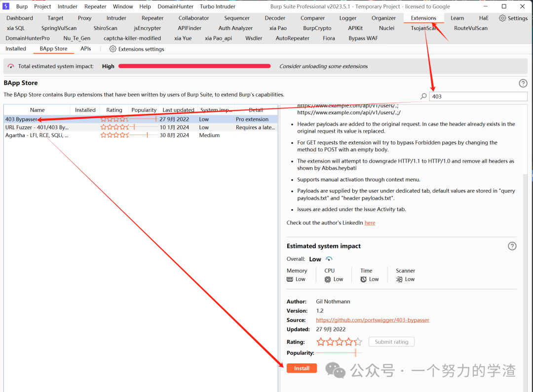This screenshot has width=533, height=392.
Task: Click the Submit rating button
Action: pyautogui.click(x=391, y=342)
